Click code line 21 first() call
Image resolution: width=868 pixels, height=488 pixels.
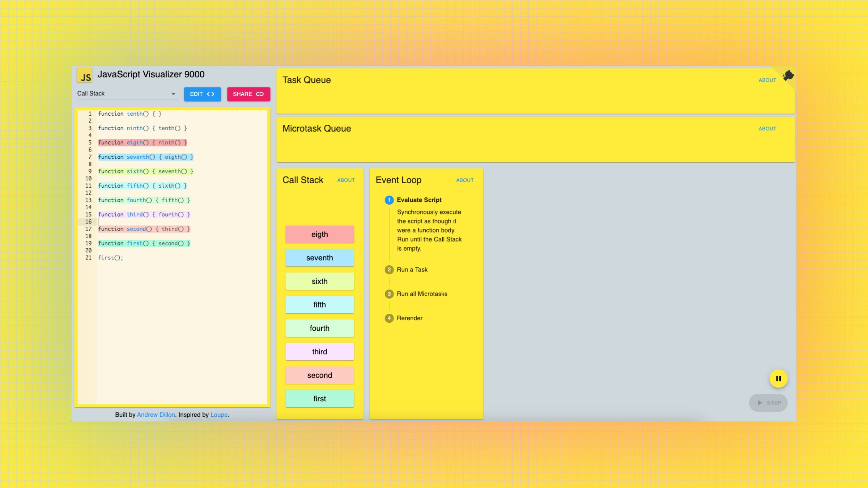[111, 258]
